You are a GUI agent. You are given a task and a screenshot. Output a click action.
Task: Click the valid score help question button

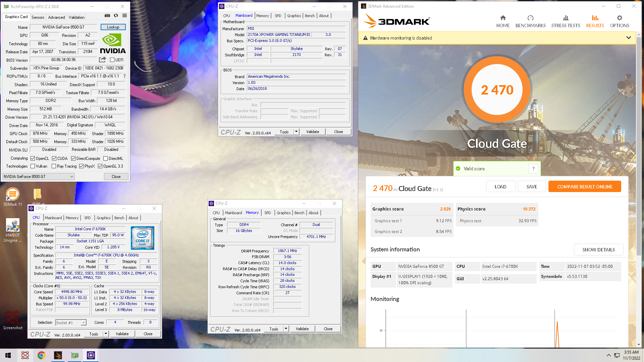pos(533,169)
